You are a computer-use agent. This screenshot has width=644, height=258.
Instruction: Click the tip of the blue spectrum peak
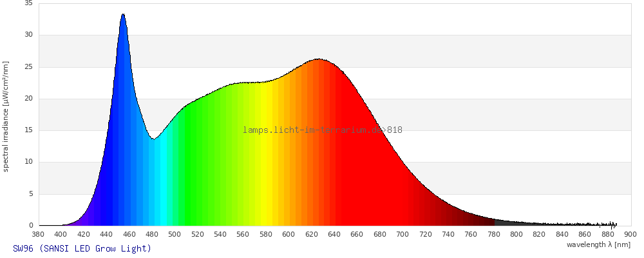[123, 14]
